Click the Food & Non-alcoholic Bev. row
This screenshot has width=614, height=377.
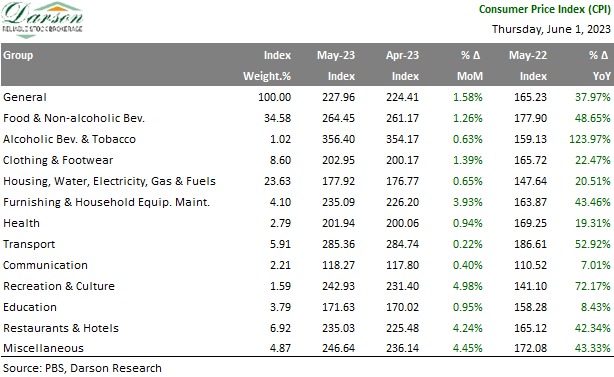(x=307, y=118)
